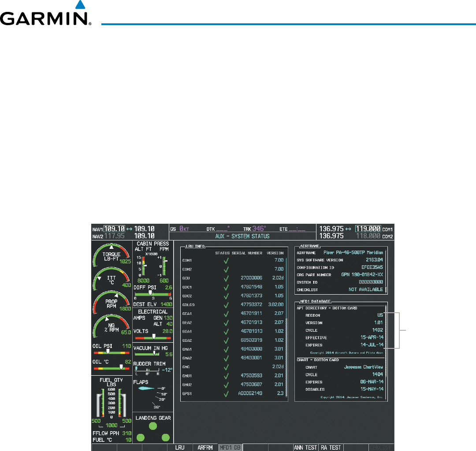Click the GS 0KT groundspeed readout

pos(180,229)
